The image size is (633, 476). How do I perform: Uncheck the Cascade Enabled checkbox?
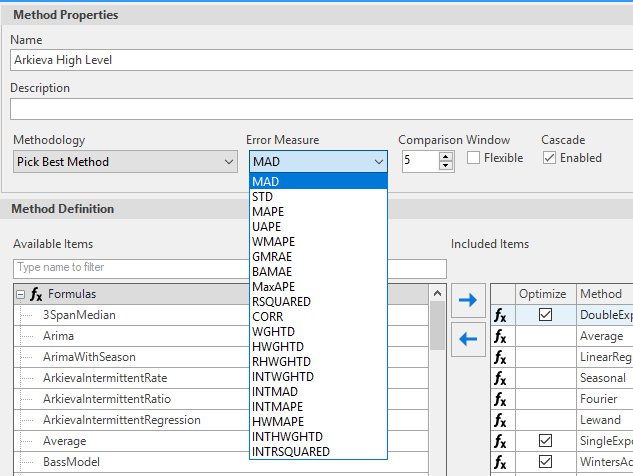(x=549, y=157)
